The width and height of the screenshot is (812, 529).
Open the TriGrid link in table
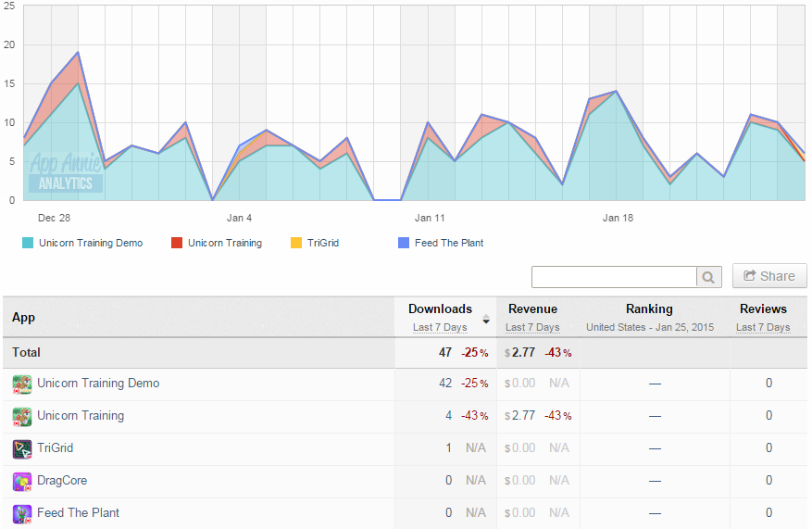click(55, 447)
